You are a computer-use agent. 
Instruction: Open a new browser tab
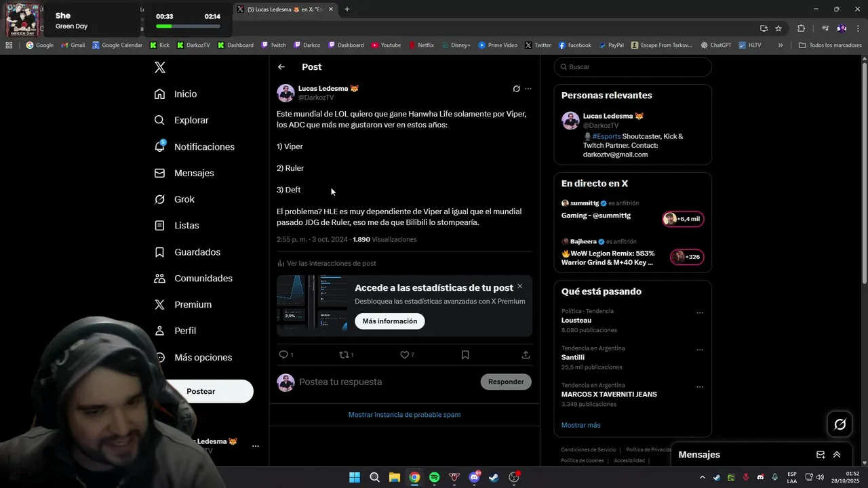[347, 9]
